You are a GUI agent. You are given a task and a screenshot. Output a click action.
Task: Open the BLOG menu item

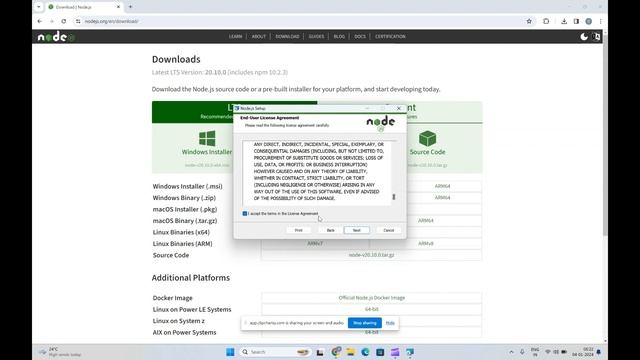339,36
